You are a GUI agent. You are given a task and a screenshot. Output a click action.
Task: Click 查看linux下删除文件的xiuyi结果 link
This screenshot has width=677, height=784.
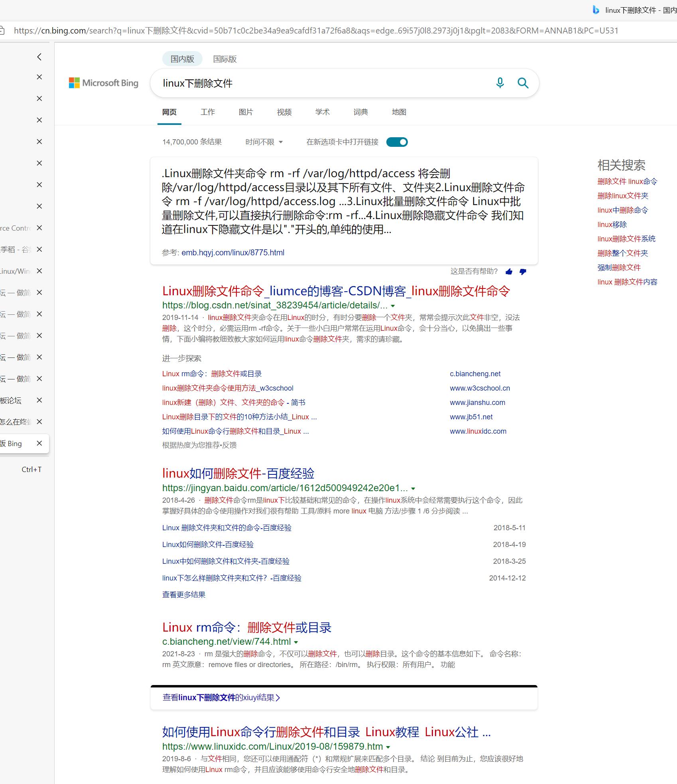coord(221,698)
